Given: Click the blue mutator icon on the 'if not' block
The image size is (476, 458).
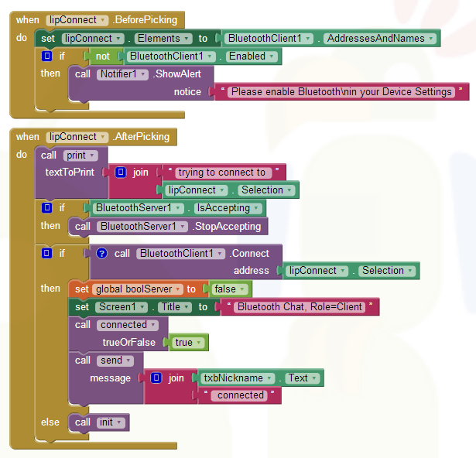Looking at the screenshot, I should (46, 56).
